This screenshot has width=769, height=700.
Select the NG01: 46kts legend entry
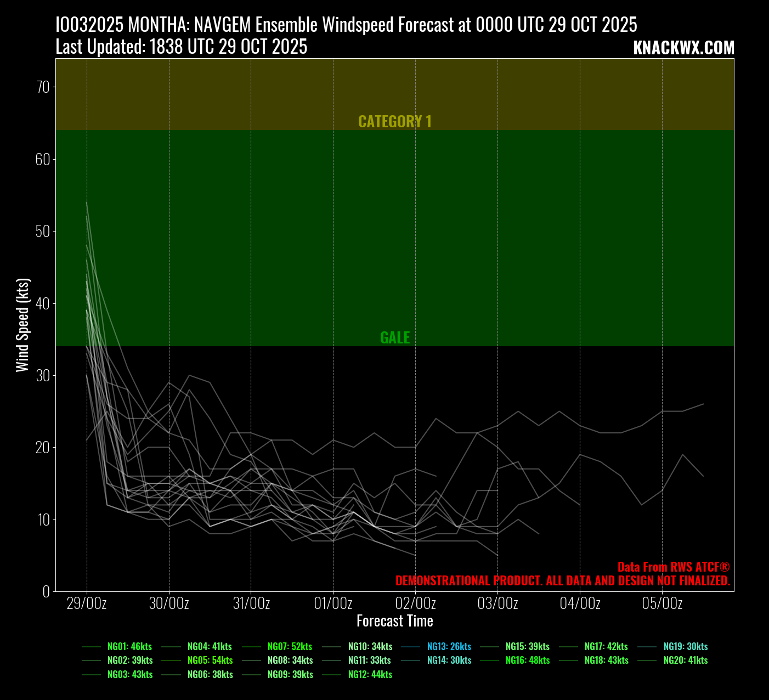(x=129, y=647)
